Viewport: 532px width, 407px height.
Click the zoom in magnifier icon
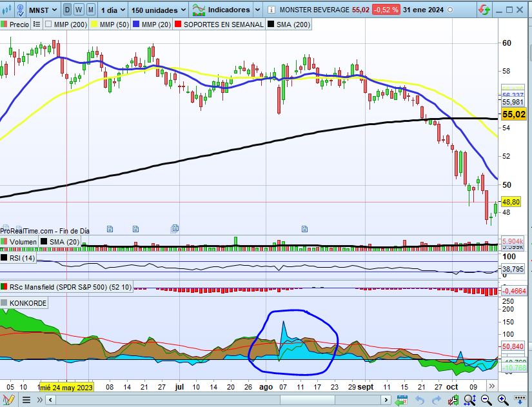point(503,399)
